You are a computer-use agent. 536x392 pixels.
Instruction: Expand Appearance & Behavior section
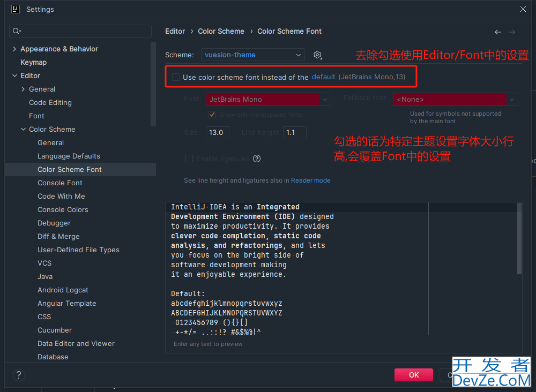pos(14,49)
